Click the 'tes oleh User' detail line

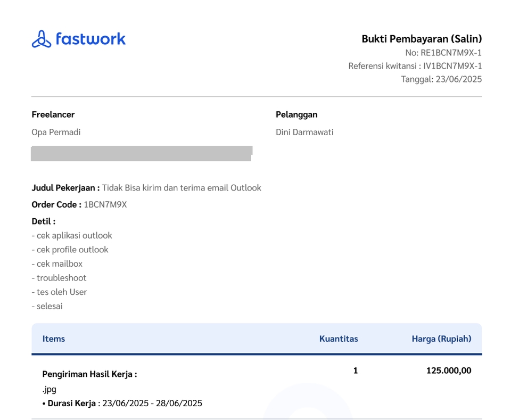tap(59, 292)
